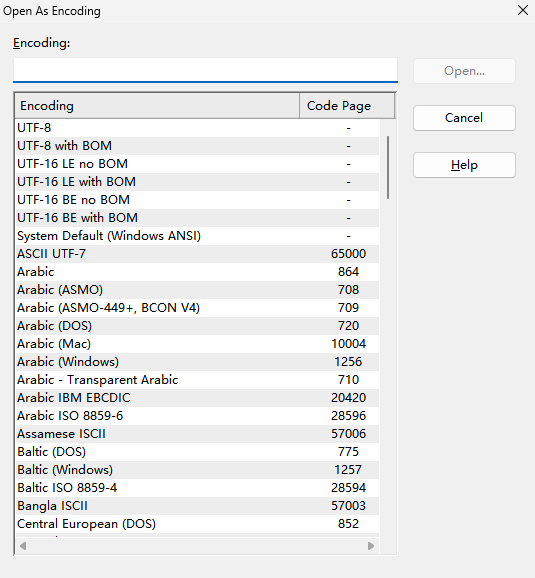Pick Central European (DOS) encoding
The image size is (535, 578).
coord(197,524)
